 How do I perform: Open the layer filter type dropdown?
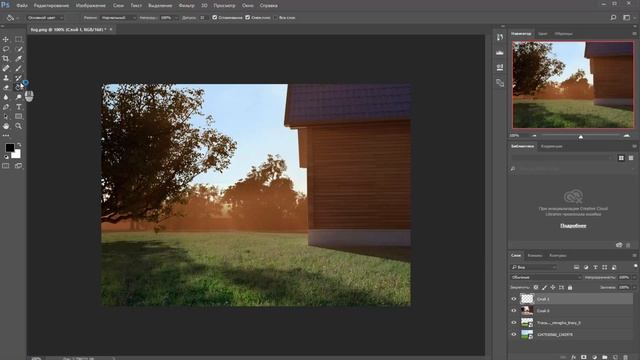(534, 267)
